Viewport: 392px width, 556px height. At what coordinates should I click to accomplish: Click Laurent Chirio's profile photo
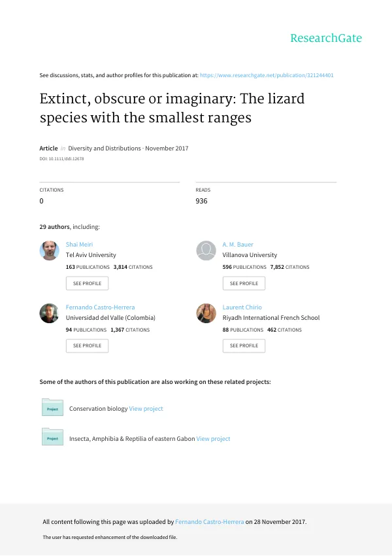click(x=206, y=313)
